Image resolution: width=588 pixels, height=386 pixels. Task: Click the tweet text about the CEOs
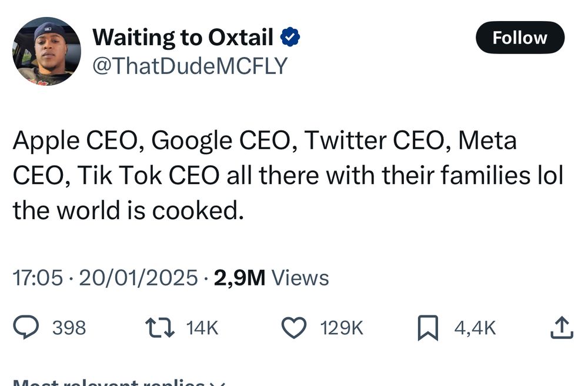click(x=287, y=176)
